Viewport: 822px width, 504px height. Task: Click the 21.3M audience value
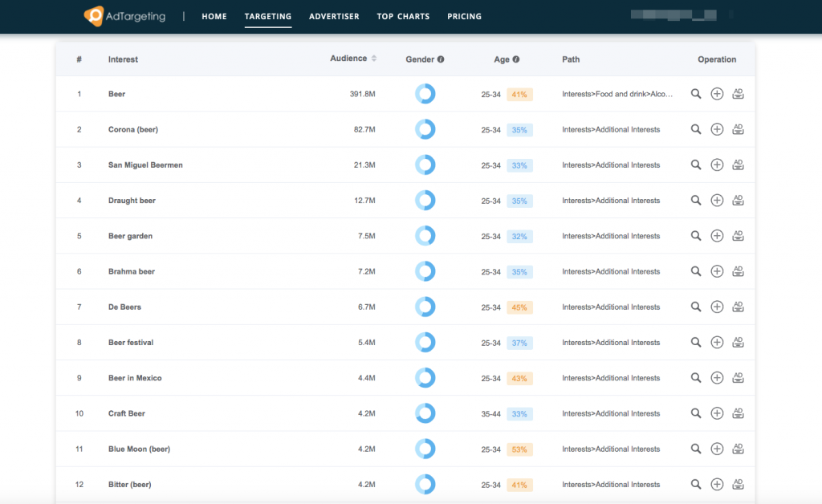364,165
